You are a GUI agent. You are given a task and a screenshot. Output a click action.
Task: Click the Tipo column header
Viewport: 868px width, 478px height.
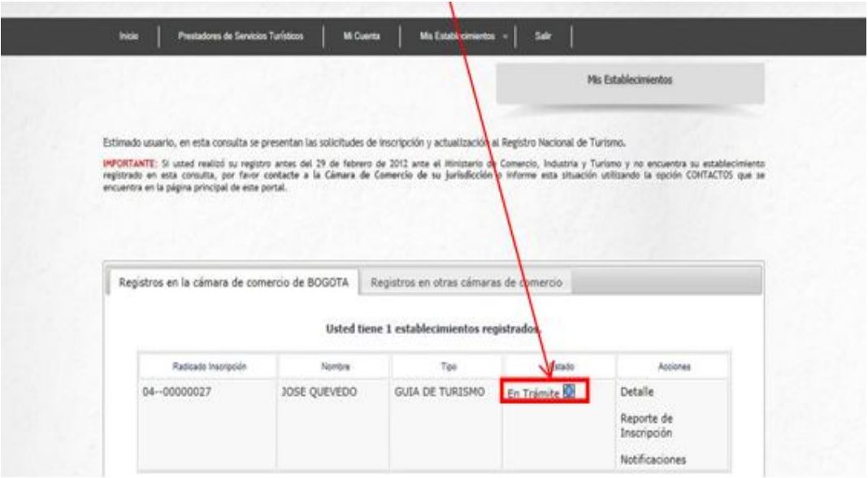click(x=447, y=367)
